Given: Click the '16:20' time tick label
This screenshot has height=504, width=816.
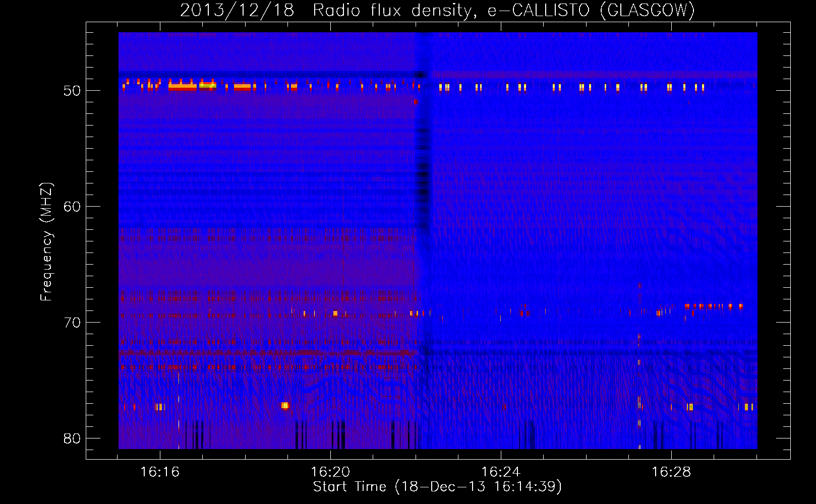Looking at the screenshot, I should click(330, 472).
